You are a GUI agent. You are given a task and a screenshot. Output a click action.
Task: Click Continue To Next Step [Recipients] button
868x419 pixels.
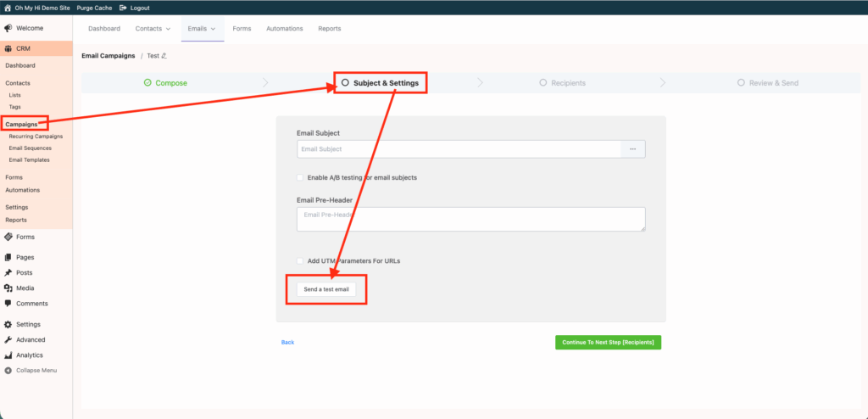pyautogui.click(x=608, y=343)
